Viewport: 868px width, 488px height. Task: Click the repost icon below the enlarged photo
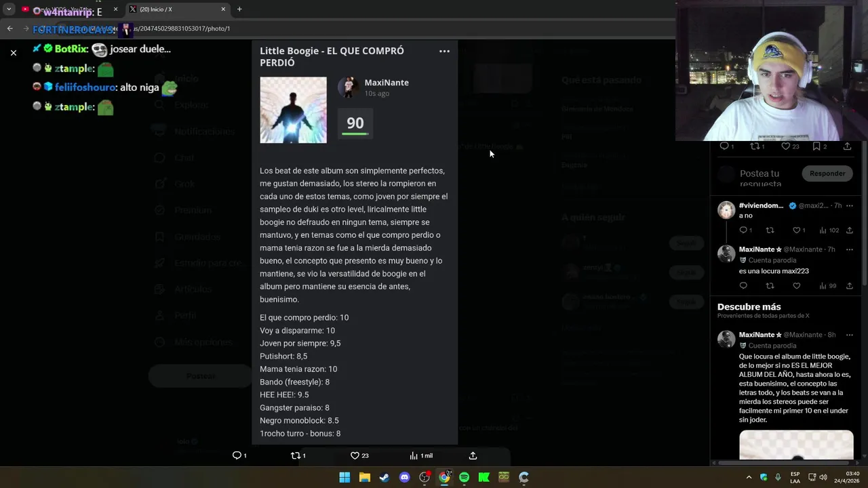pos(295,455)
